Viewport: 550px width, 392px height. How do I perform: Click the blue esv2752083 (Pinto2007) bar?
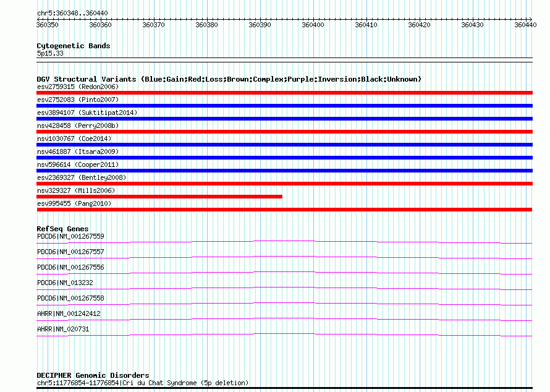284,106
